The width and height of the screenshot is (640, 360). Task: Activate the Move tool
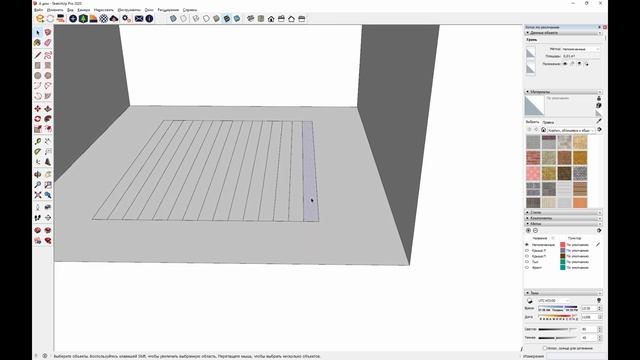point(38,109)
